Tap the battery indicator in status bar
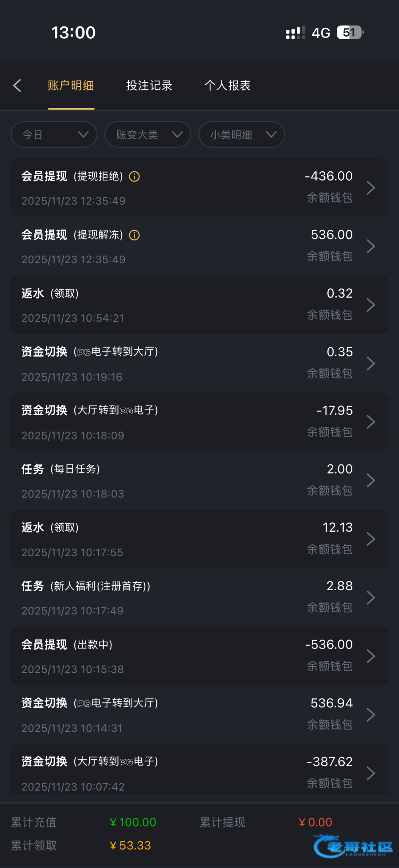 point(349,33)
